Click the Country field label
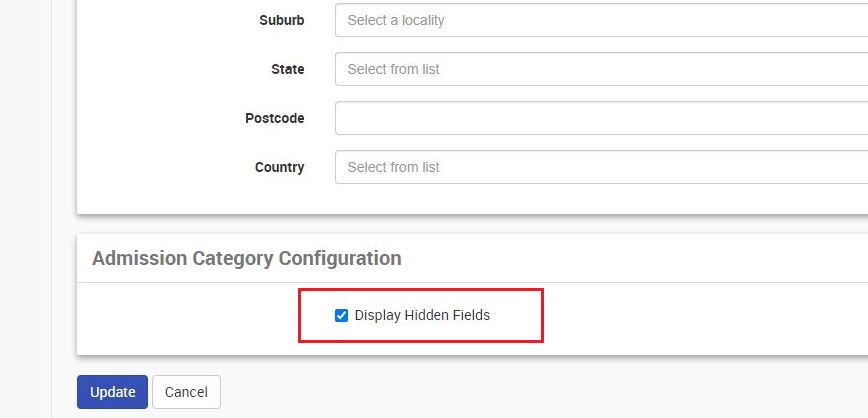The height and width of the screenshot is (418, 868). pos(280,167)
